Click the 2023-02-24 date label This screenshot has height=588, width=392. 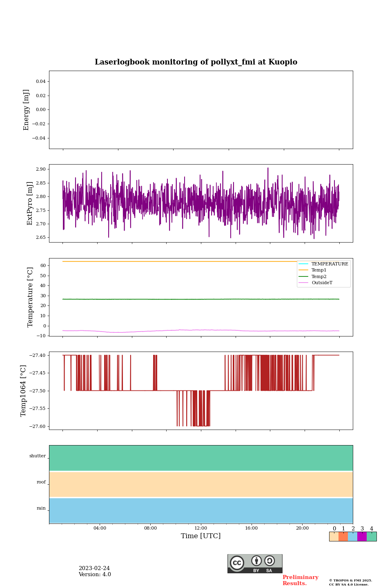94,568
